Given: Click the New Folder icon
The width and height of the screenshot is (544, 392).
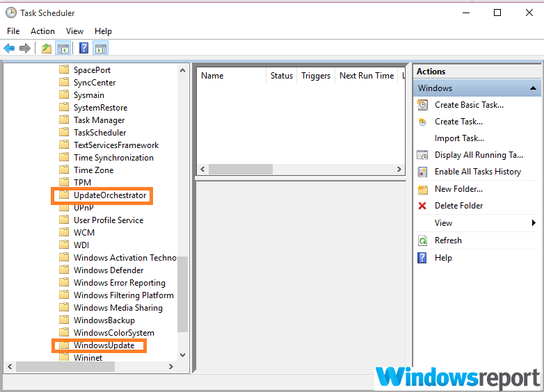Looking at the screenshot, I should click(422, 189).
